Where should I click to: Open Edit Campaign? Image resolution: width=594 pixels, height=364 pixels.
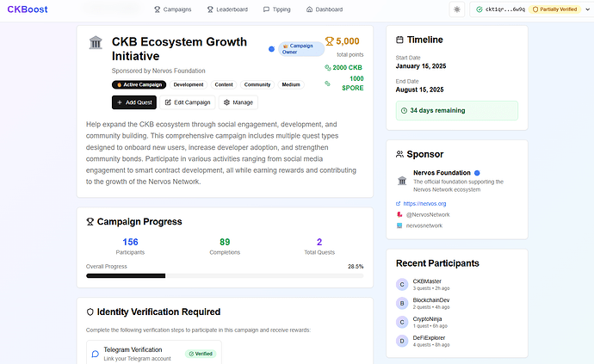tap(188, 102)
